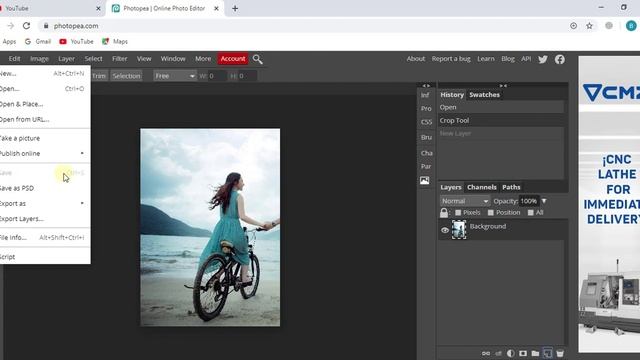Screen dimensions: 640x360
Task: Open the Report a bug link
Action: (451, 59)
